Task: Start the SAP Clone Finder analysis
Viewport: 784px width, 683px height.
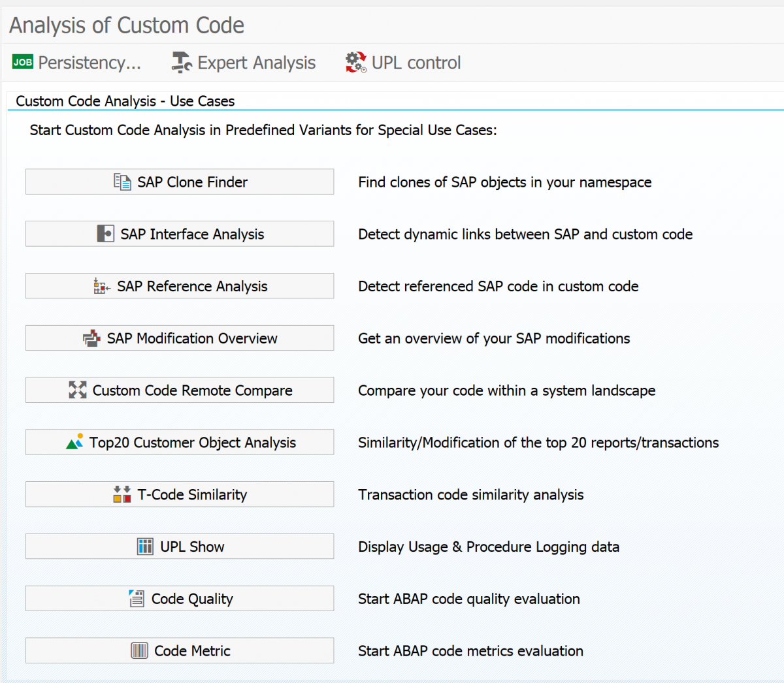Action: [x=180, y=182]
